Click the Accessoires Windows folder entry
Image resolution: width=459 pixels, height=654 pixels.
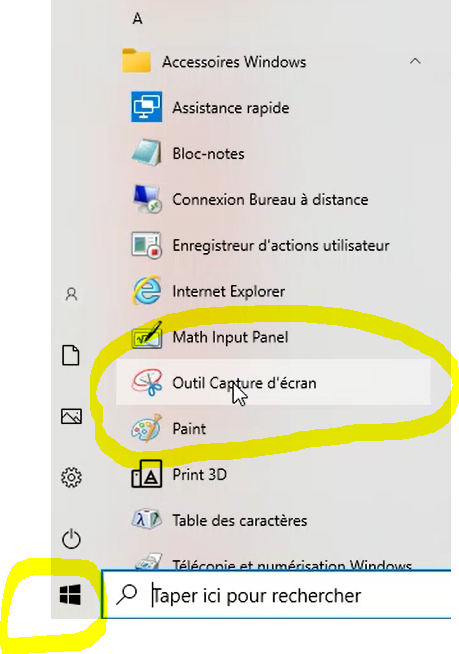[x=273, y=62]
